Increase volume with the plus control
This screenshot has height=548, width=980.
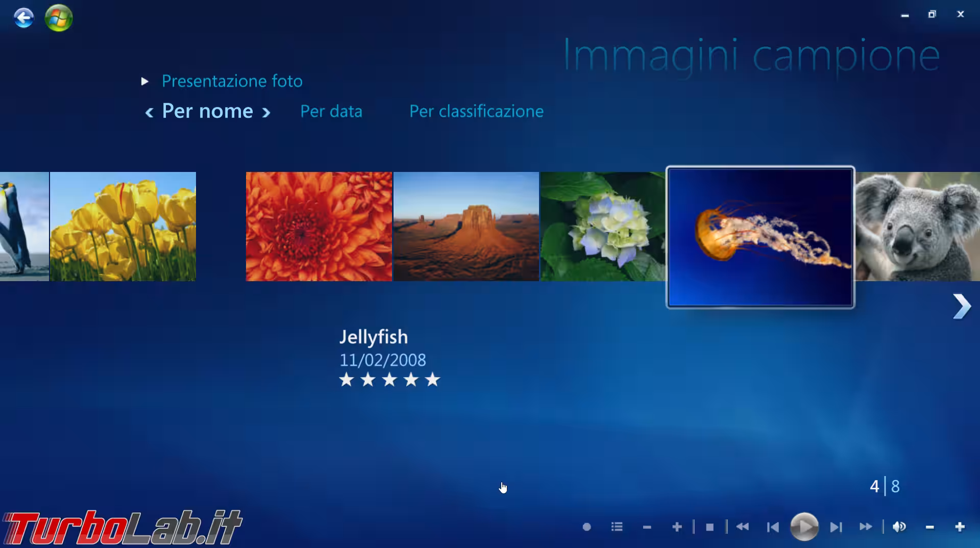(960, 527)
